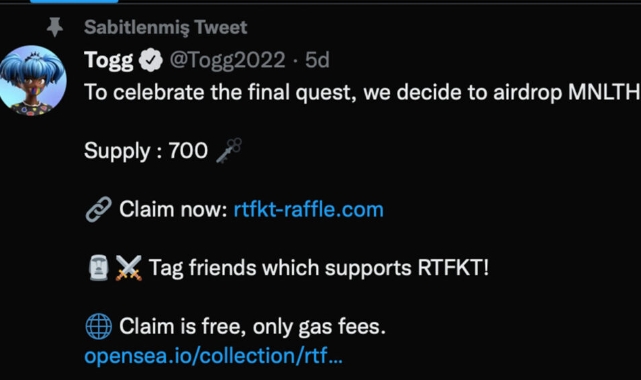Viewport: 641px width, 380px height.
Task: Open the tweet via the 5d timestamp
Action: 317,60
